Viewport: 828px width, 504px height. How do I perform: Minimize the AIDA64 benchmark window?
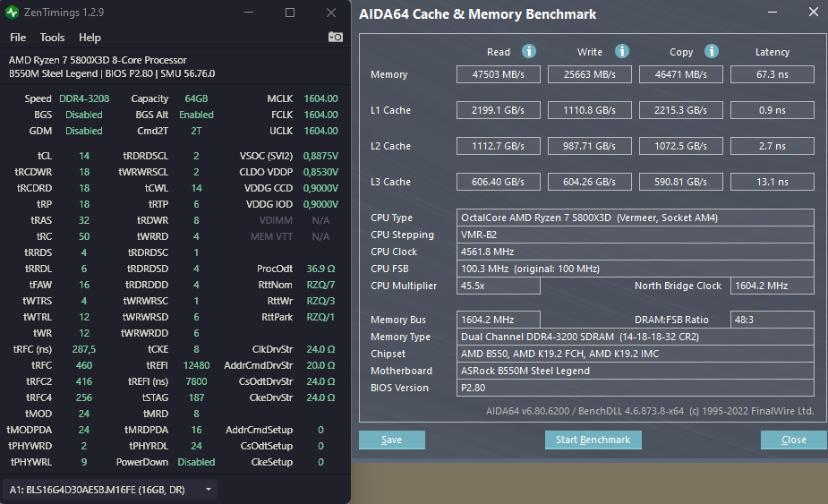772,12
